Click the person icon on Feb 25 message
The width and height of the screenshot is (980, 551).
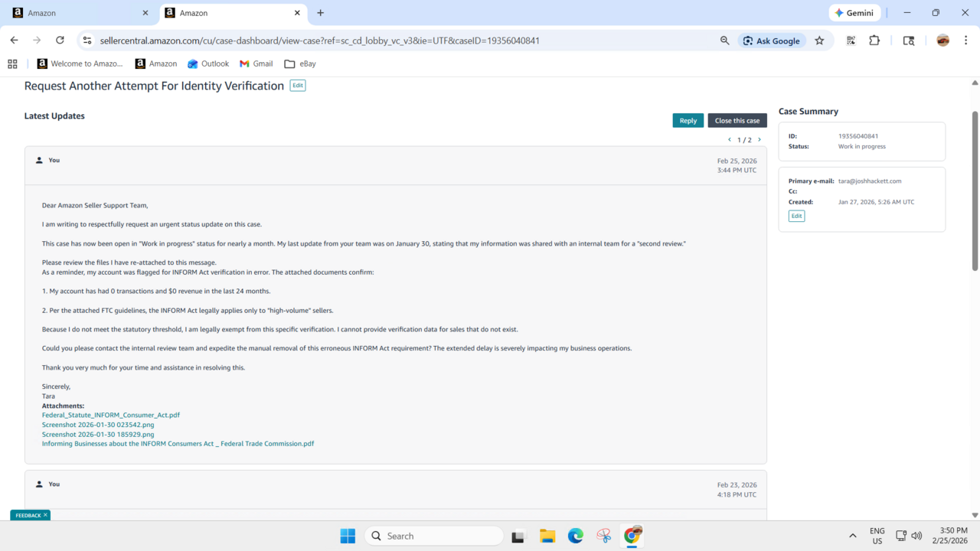(x=39, y=160)
